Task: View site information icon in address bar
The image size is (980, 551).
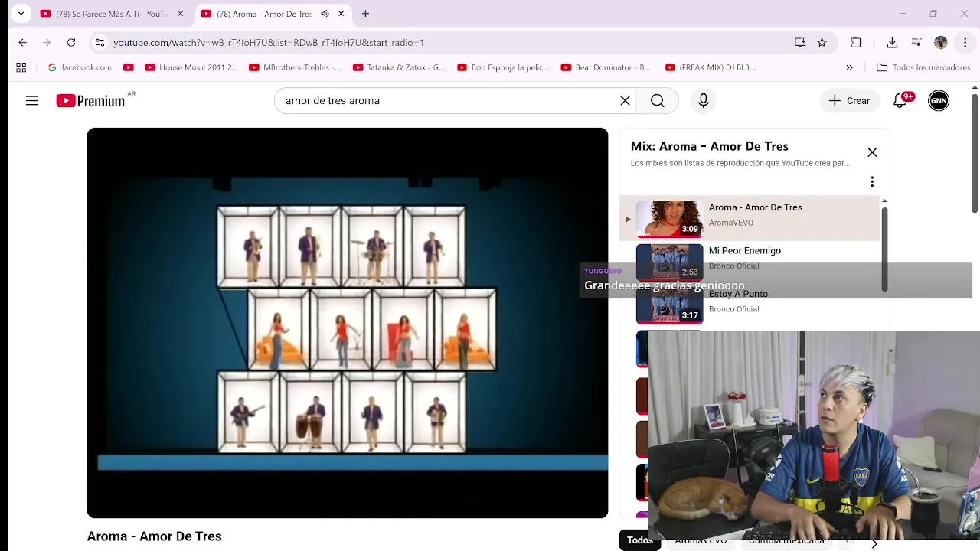Action: pos(100,43)
